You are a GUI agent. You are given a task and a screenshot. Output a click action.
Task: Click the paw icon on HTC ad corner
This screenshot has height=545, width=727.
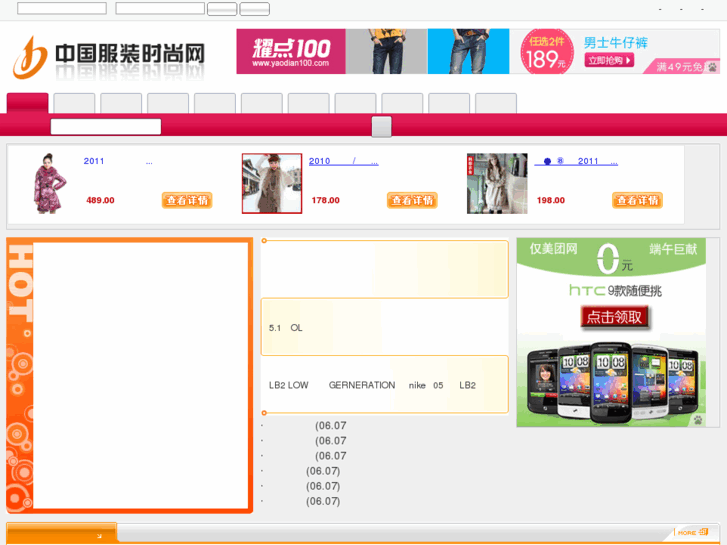point(698,420)
